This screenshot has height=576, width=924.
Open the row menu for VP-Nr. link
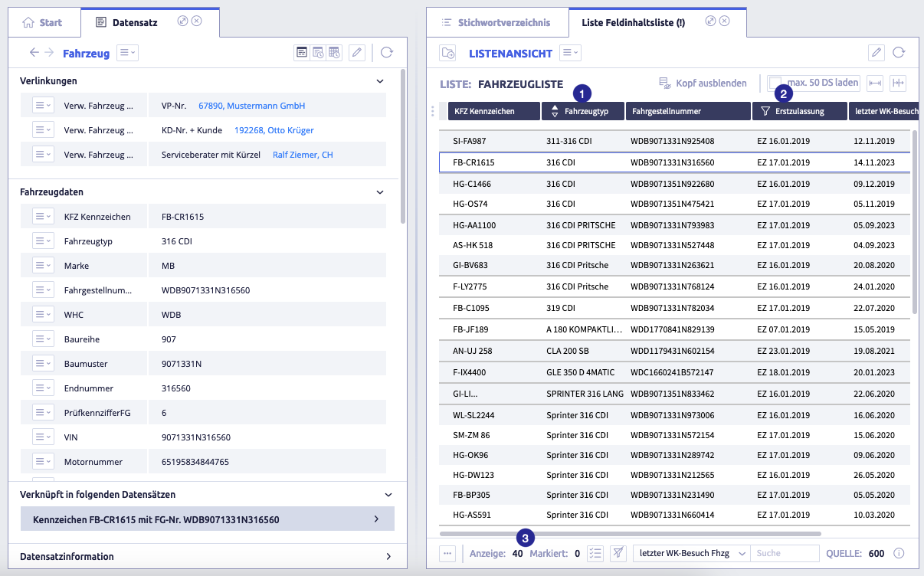click(43, 106)
